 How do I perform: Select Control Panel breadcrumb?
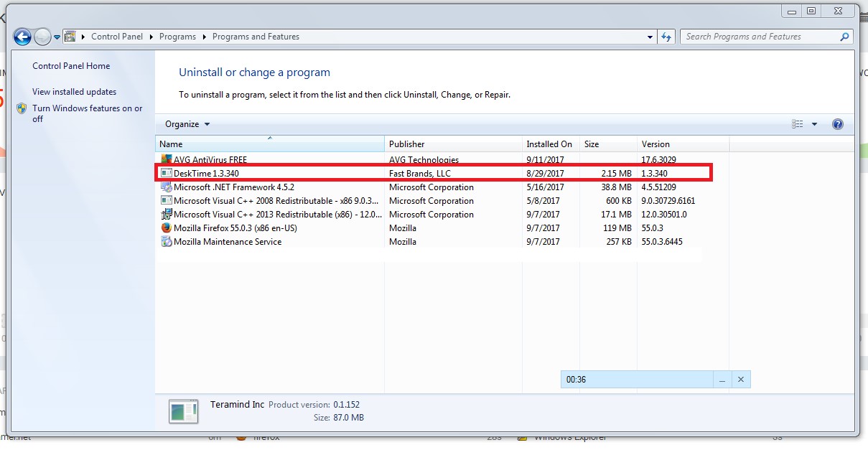117,37
